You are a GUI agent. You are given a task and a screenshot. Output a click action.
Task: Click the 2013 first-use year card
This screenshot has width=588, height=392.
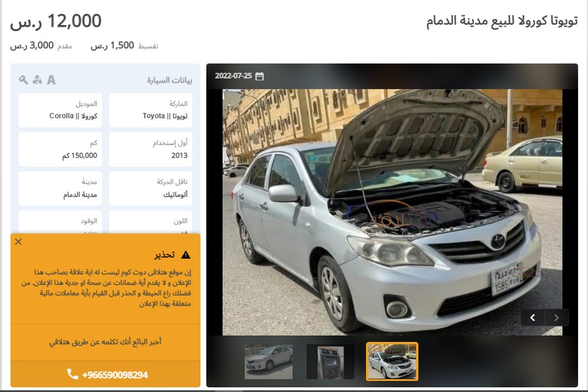(x=150, y=149)
